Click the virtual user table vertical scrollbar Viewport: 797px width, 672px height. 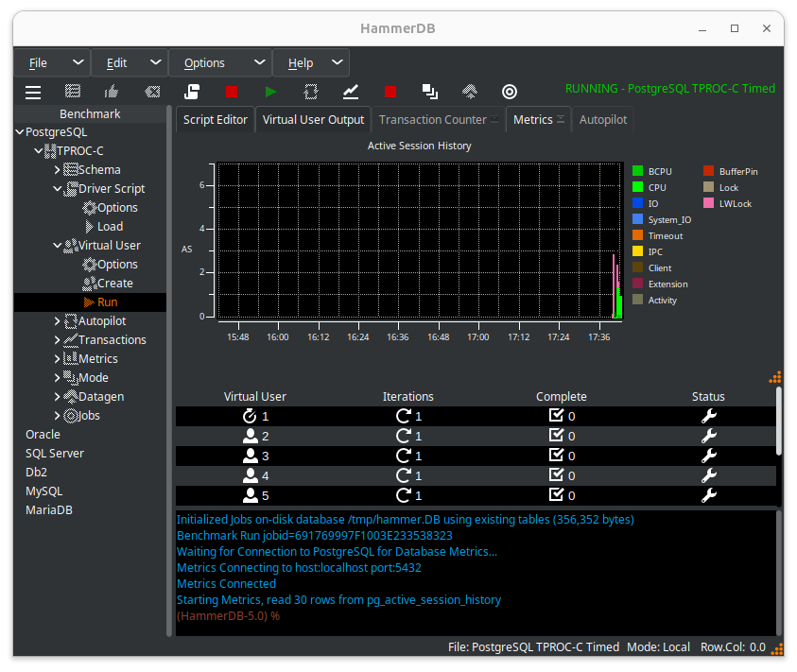pos(779,421)
